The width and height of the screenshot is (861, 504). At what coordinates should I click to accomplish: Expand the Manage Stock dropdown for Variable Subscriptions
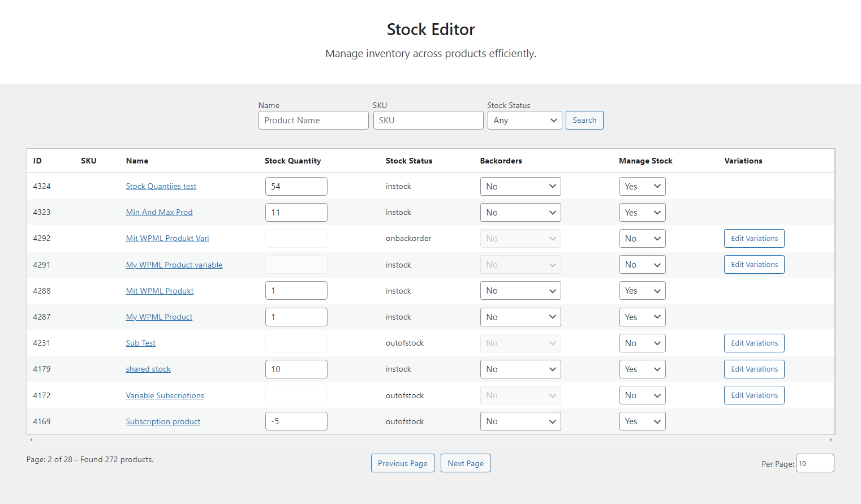click(642, 395)
